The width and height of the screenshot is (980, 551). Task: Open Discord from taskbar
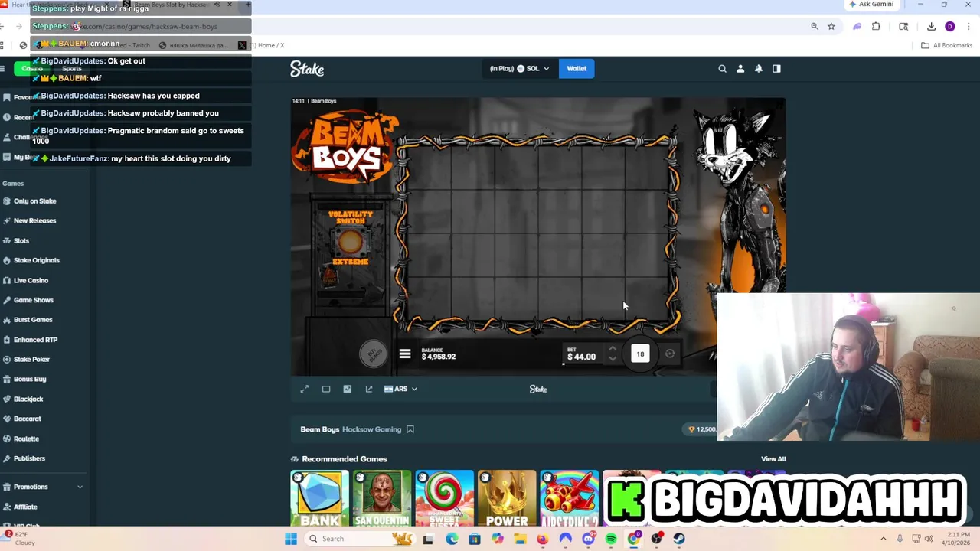point(588,539)
